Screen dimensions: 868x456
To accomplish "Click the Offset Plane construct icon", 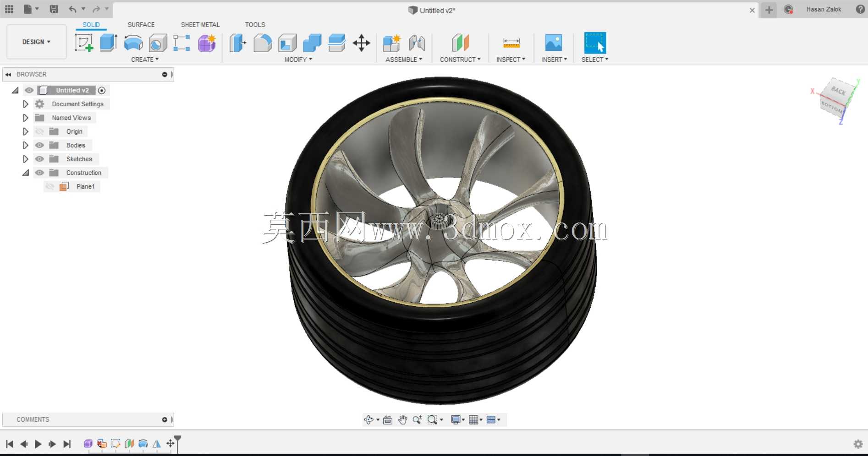I will 461,43.
